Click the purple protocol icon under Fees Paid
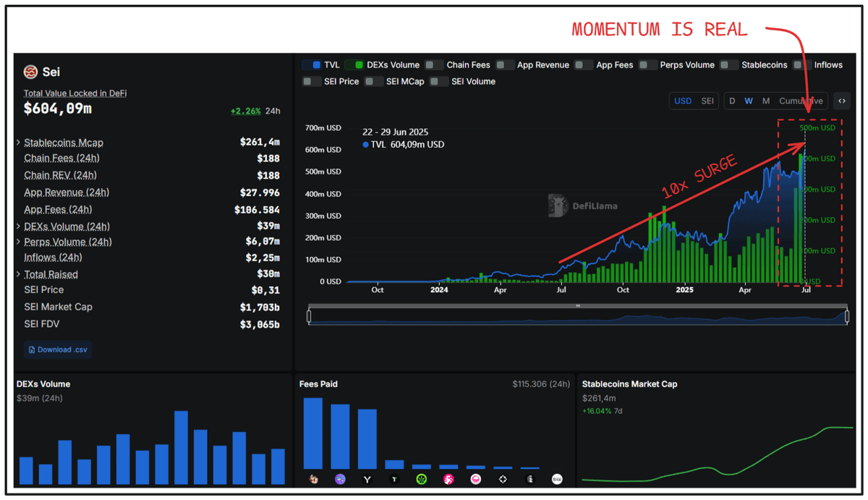Viewport: 868px width, 500px height. coord(341,479)
